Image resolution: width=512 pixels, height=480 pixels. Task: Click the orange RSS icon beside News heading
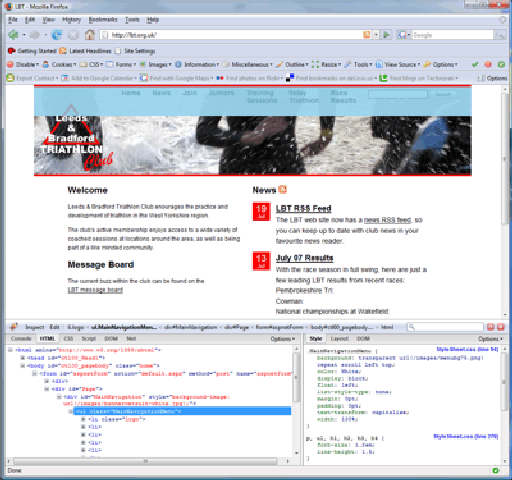[282, 189]
